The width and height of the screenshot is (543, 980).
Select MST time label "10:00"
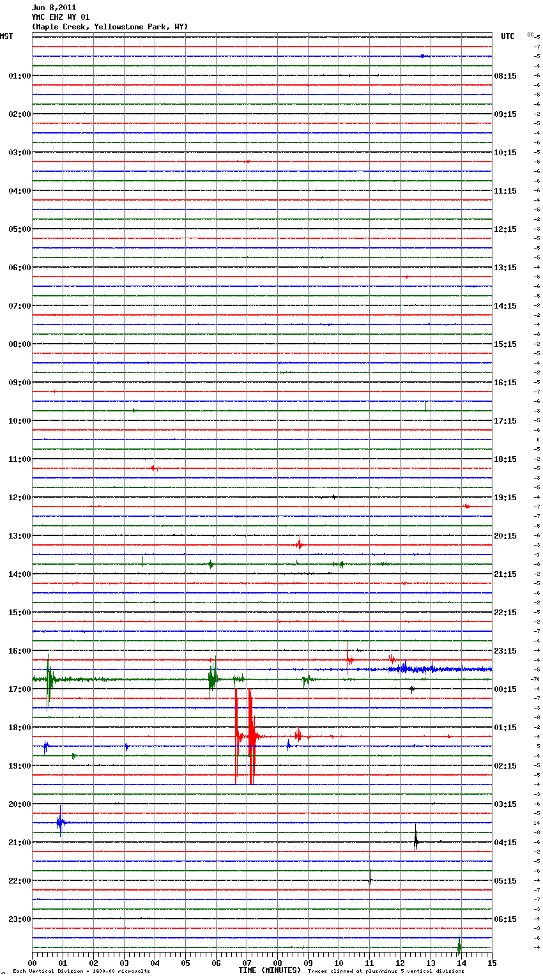[20, 421]
